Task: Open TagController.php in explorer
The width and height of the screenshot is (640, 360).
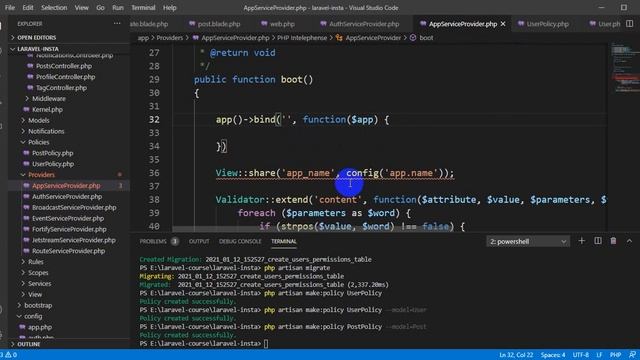Action: tap(61, 88)
